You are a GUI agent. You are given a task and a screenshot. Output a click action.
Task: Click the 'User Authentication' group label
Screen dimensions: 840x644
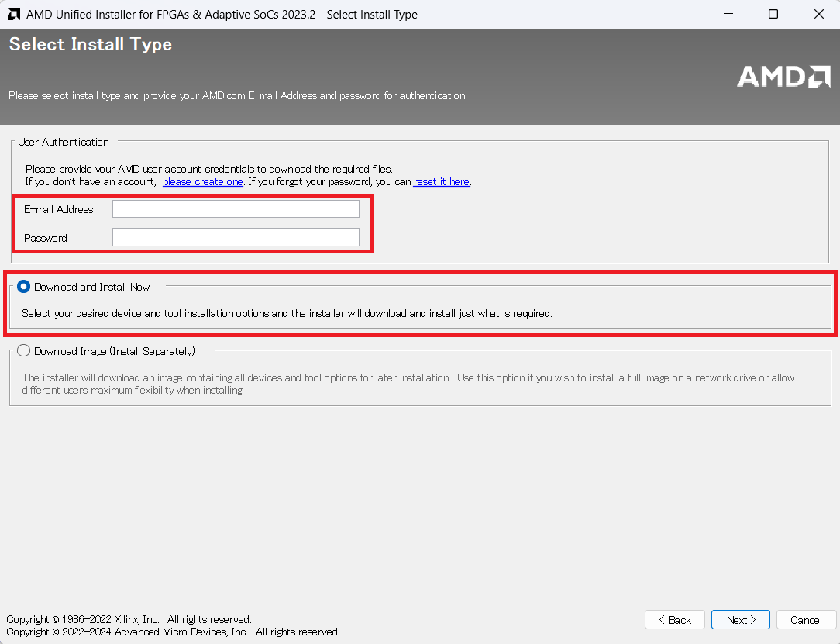(x=64, y=142)
